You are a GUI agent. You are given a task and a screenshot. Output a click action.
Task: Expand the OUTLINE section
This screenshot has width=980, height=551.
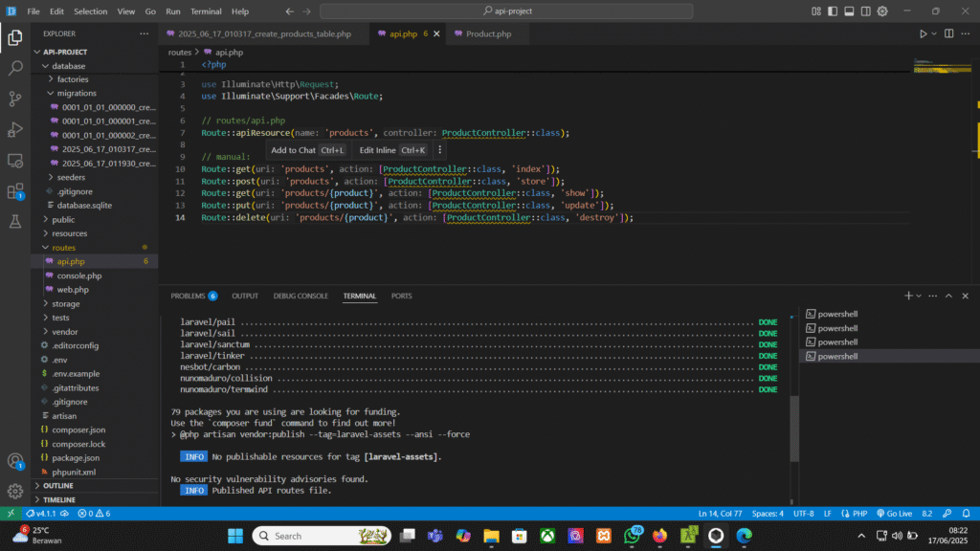click(57, 486)
